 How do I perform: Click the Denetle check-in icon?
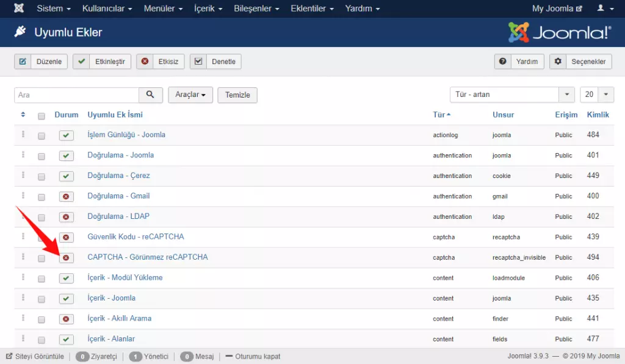198,62
